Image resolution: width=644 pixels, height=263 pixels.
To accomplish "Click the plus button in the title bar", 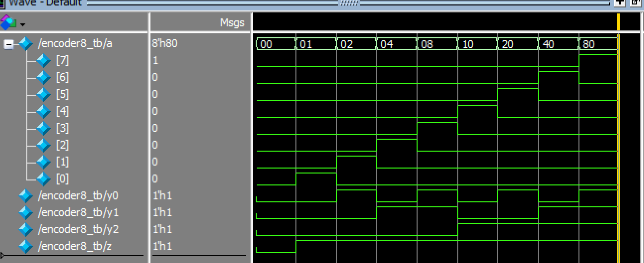I will pyautogui.click(x=620, y=2).
